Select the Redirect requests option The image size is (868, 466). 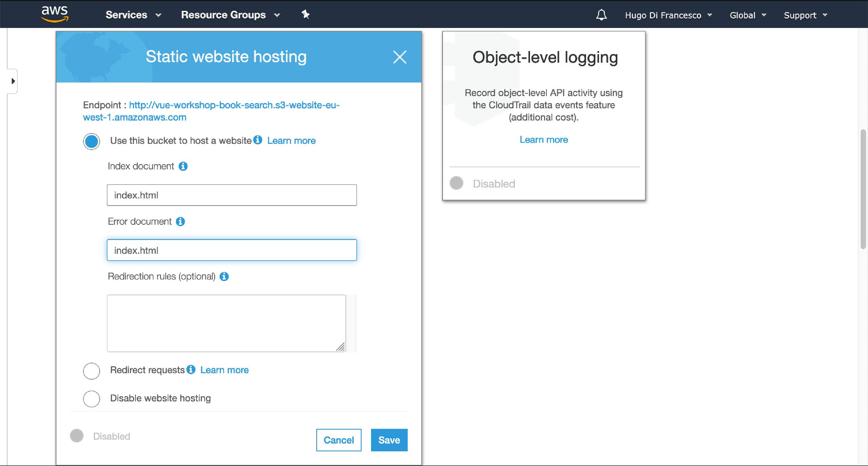[92, 371]
